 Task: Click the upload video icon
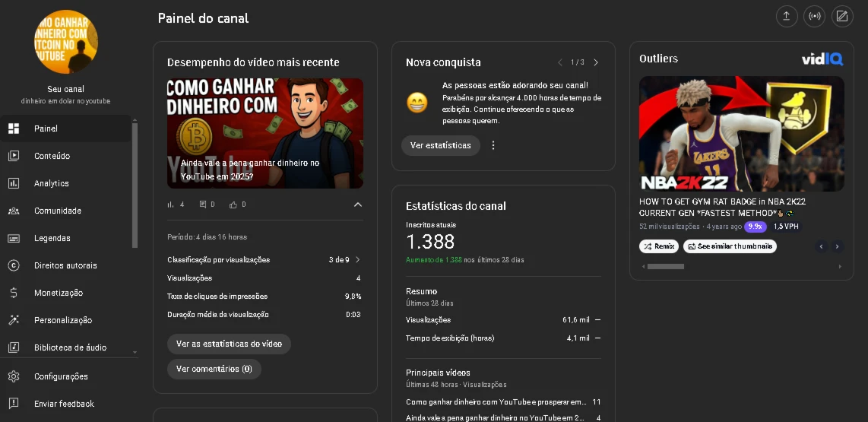(786, 16)
